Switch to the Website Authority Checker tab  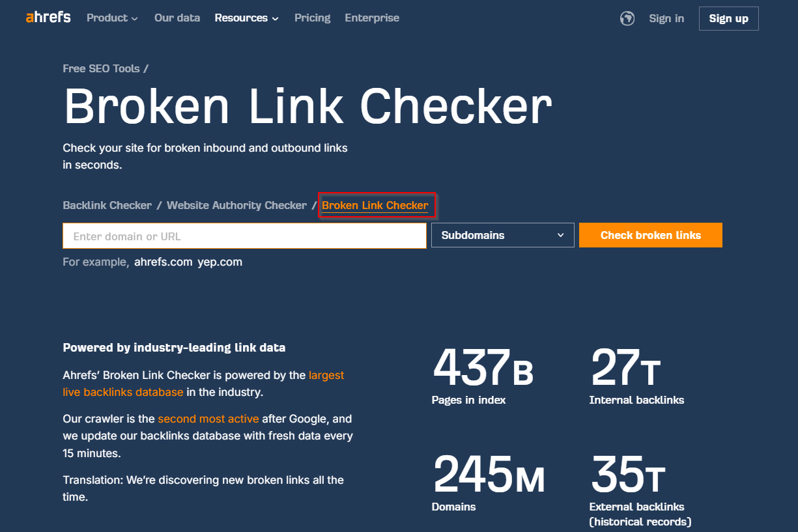(236, 205)
